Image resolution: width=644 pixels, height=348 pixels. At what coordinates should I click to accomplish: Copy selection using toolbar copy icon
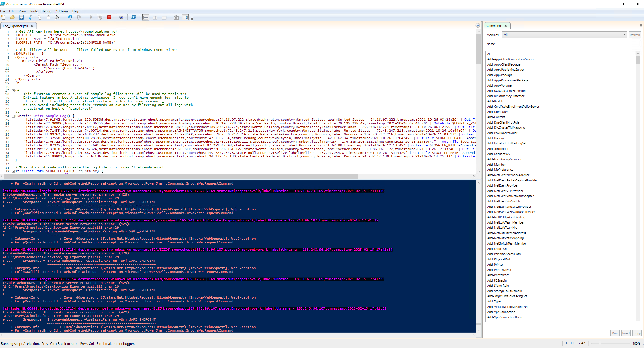click(39, 17)
